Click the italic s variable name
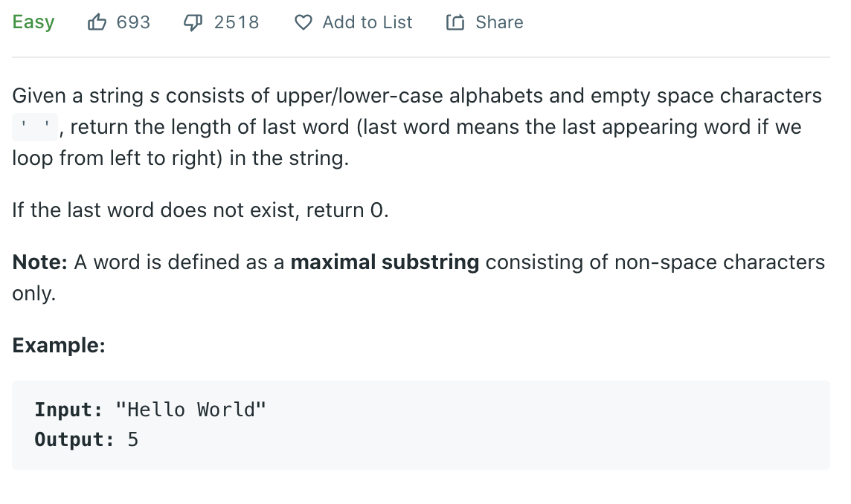This screenshot has height=504, width=851. [x=155, y=96]
